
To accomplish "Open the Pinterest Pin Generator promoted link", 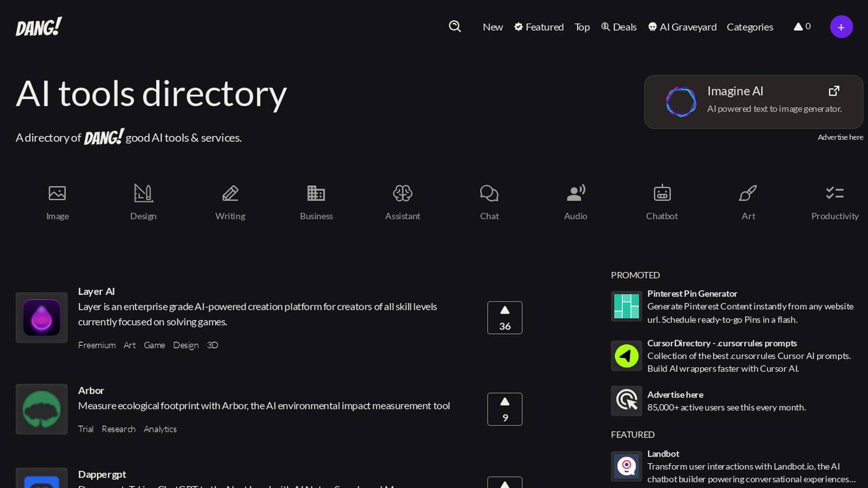I will point(692,294).
